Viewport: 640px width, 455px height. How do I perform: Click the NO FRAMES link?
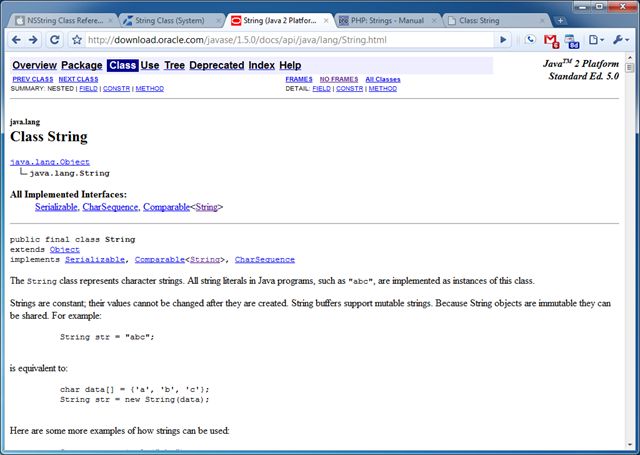(x=339, y=79)
